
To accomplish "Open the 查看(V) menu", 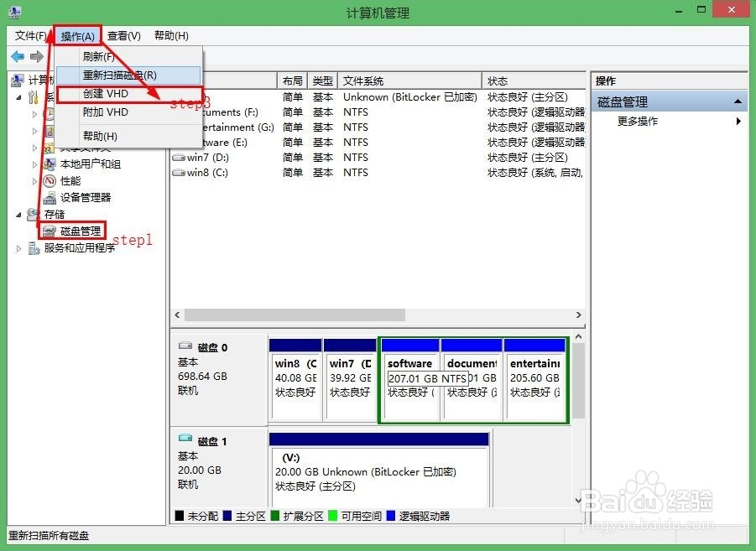I will click(x=123, y=35).
